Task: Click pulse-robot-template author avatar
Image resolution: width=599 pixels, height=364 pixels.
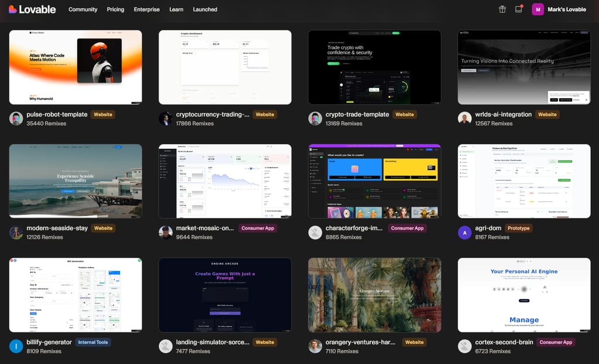Action: point(16,119)
